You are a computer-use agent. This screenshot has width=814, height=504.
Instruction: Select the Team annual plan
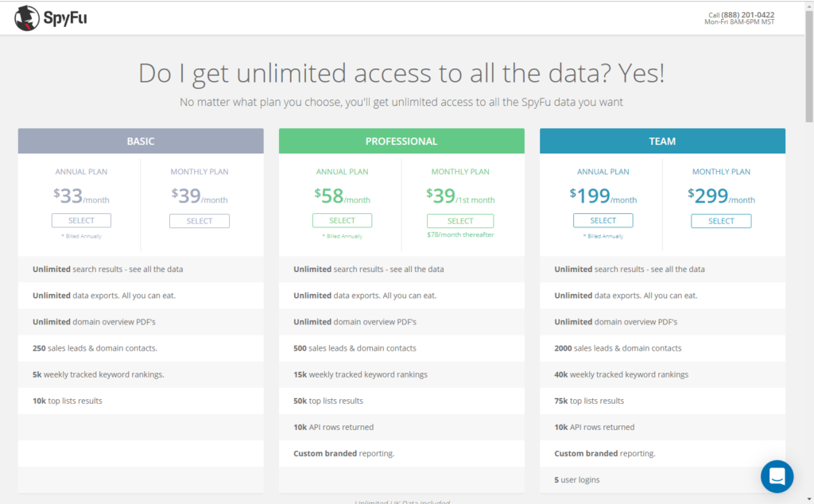pyautogui.click(x=603, y=220)
